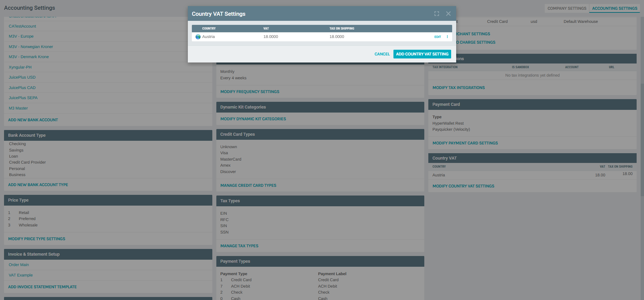Select the 'Savings' bank account type
Image resolution: width=644 pixels, height=300 pixels.
(x=16, y=150)
